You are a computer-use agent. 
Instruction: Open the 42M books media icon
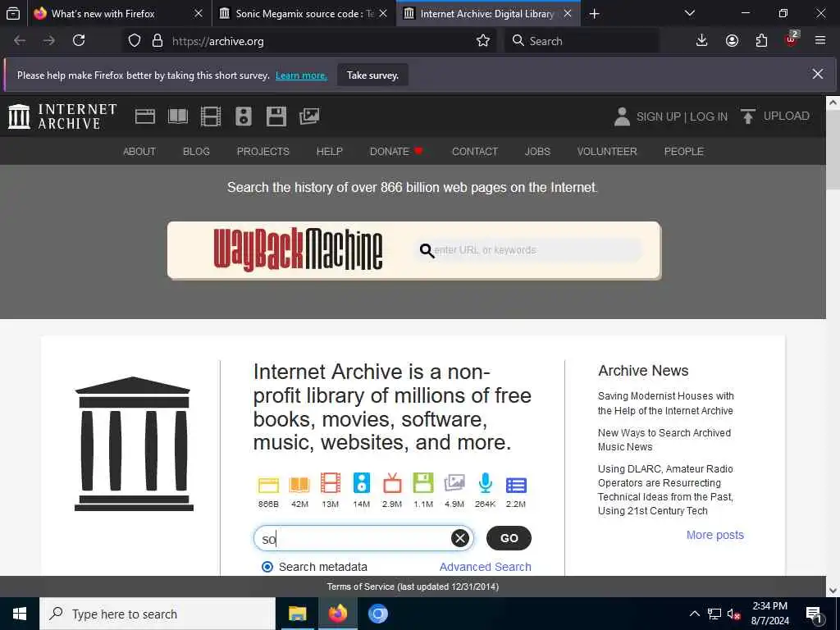[299, 485]
